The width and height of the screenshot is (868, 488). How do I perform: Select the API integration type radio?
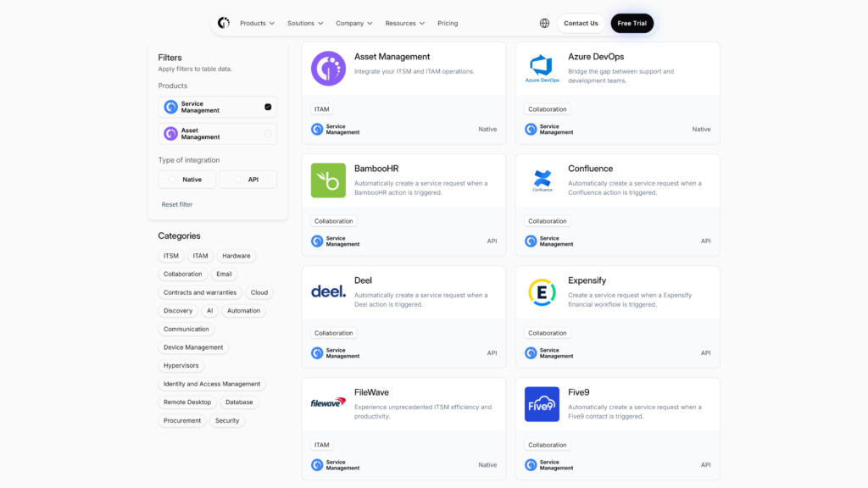click(x=237, y=180)
